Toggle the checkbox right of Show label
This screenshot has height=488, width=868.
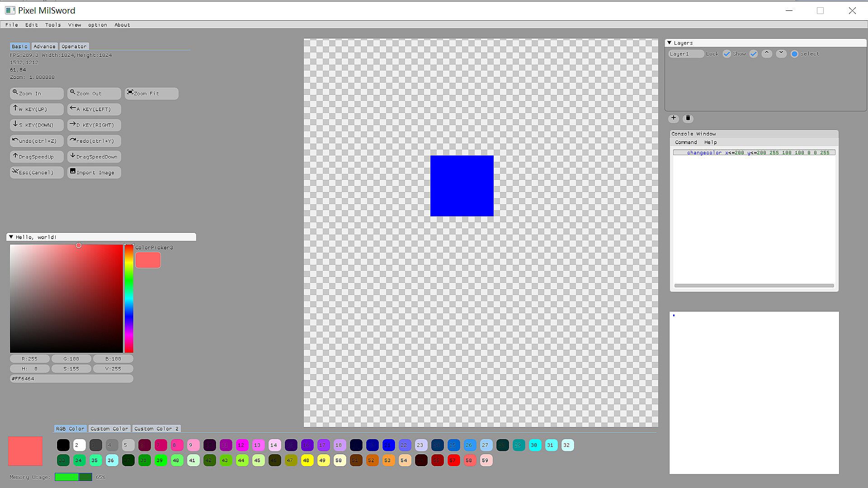tap(753, 54)
